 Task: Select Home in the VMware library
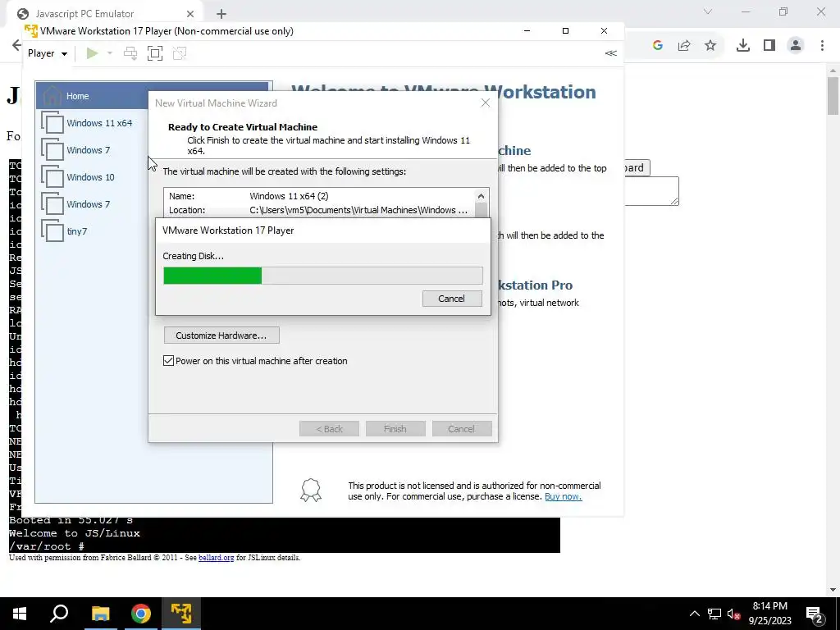[153, 96]
